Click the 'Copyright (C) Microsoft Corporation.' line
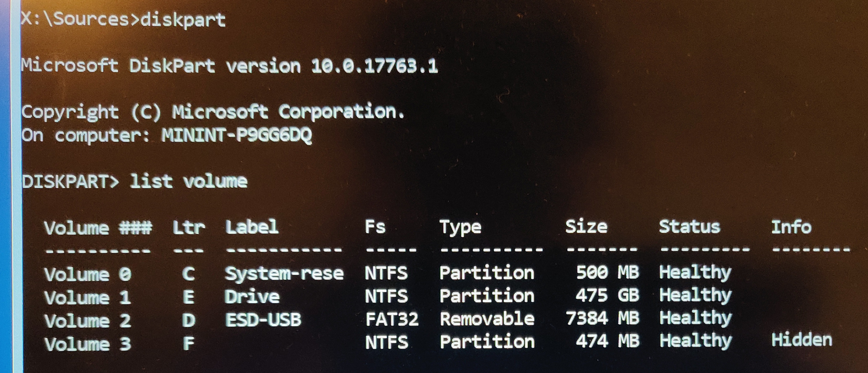868x373 pixels. point(213,112)
